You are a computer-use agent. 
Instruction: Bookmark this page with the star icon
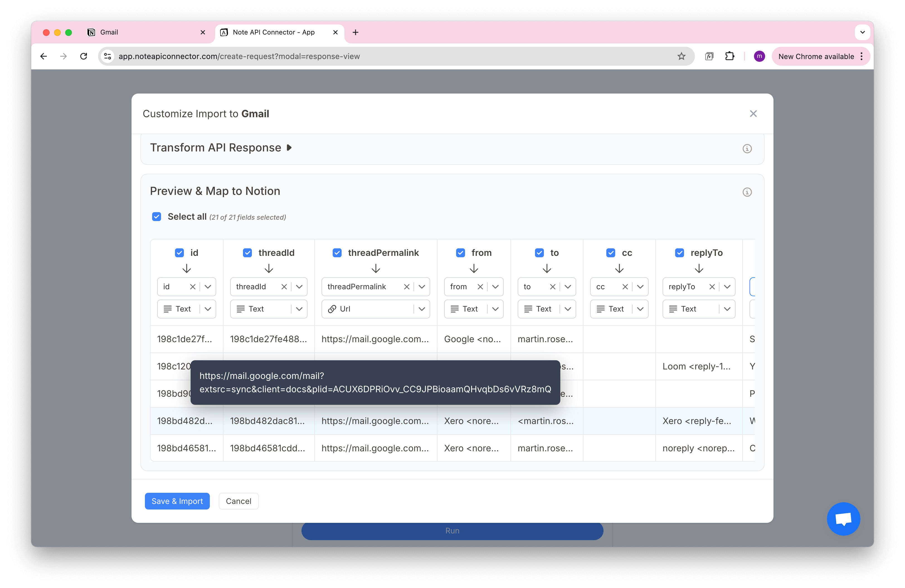[x=681, y=56]
